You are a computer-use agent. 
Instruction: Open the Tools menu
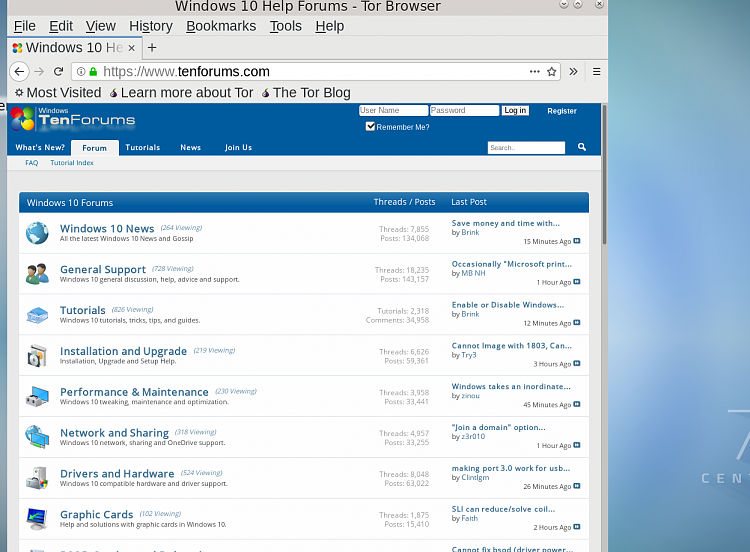click(286, 26)
